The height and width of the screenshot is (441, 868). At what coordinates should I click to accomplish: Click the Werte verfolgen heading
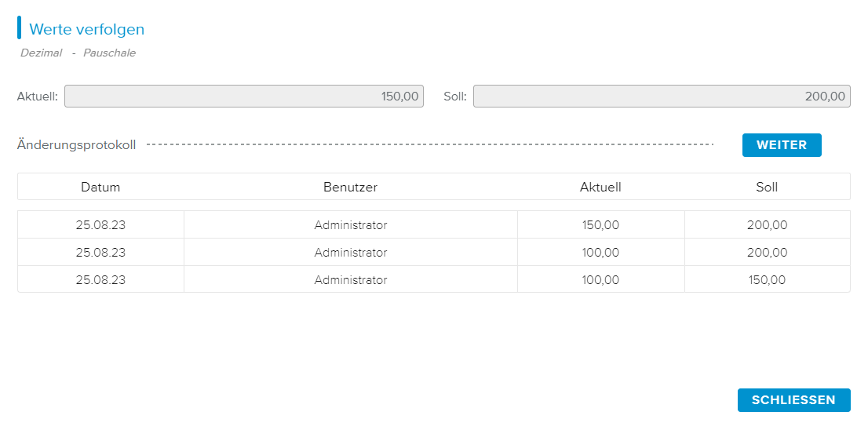coord(86,29)
